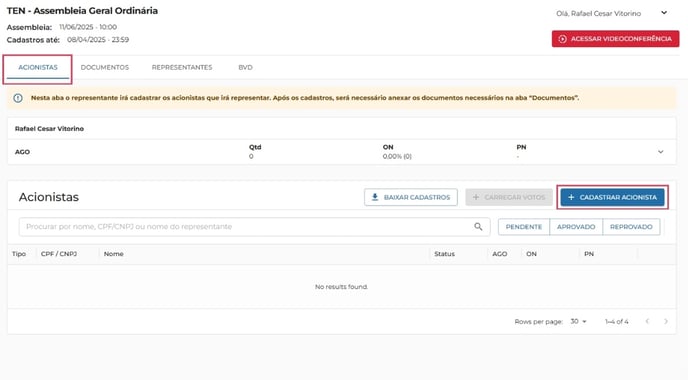
Task: Click the magnifier search icon
Action: click(478, 226)
